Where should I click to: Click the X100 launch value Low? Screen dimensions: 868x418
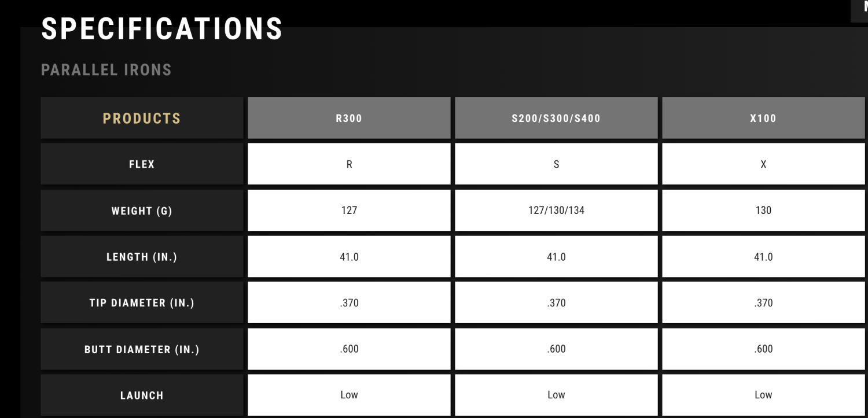763,395
